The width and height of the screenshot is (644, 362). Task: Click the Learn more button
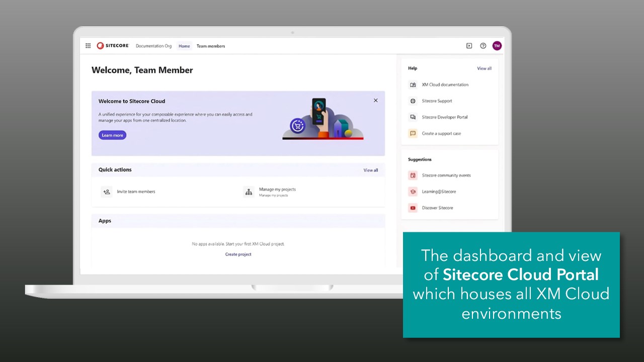coord(112,135)
